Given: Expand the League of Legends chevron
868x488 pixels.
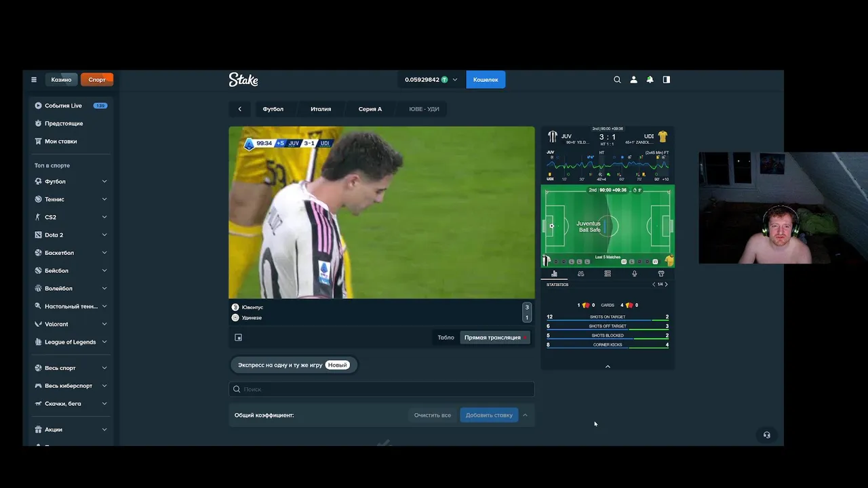Looking at the screenshot, I should click(x=104, y=342).
